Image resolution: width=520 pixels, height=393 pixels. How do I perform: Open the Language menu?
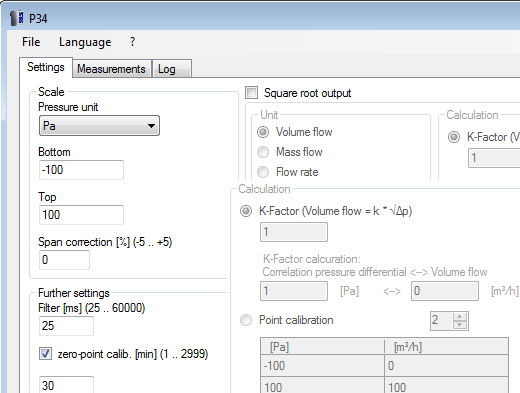point(85,42)
